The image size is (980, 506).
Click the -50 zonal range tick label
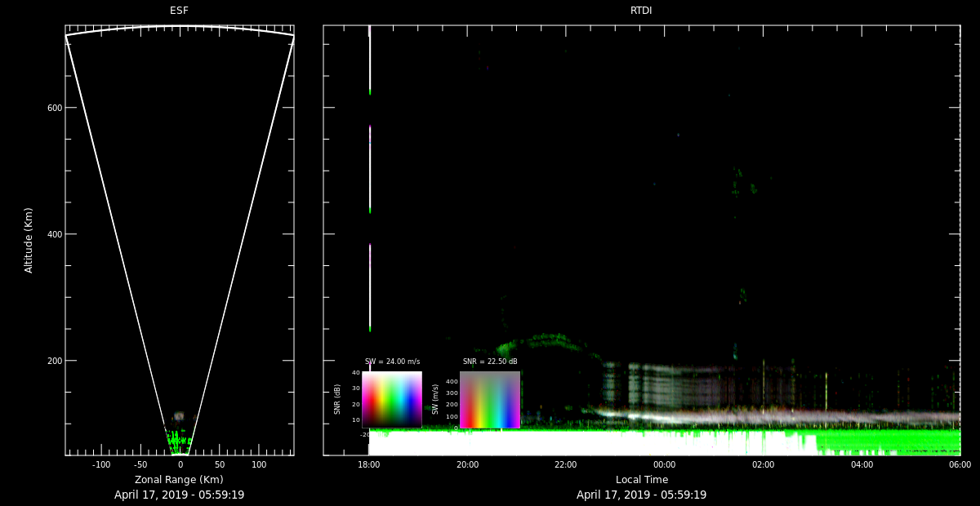coord(140,464)
